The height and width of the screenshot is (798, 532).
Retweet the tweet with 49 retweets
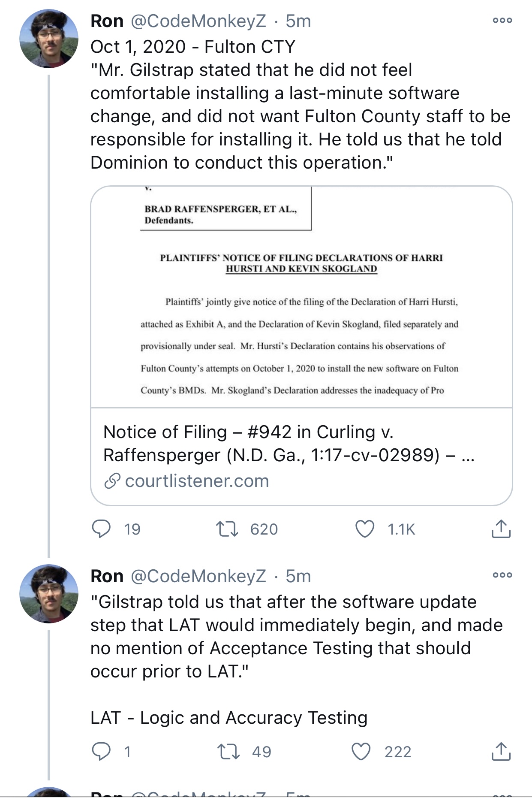click(x=228, y=752)
